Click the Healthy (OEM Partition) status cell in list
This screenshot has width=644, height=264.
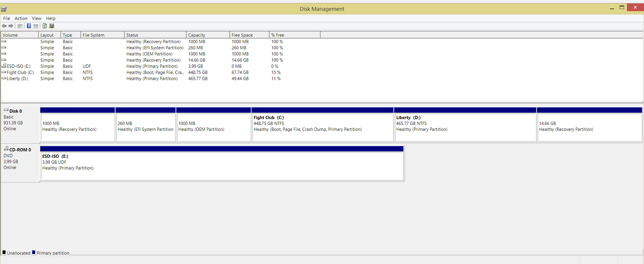click(149, 54)
